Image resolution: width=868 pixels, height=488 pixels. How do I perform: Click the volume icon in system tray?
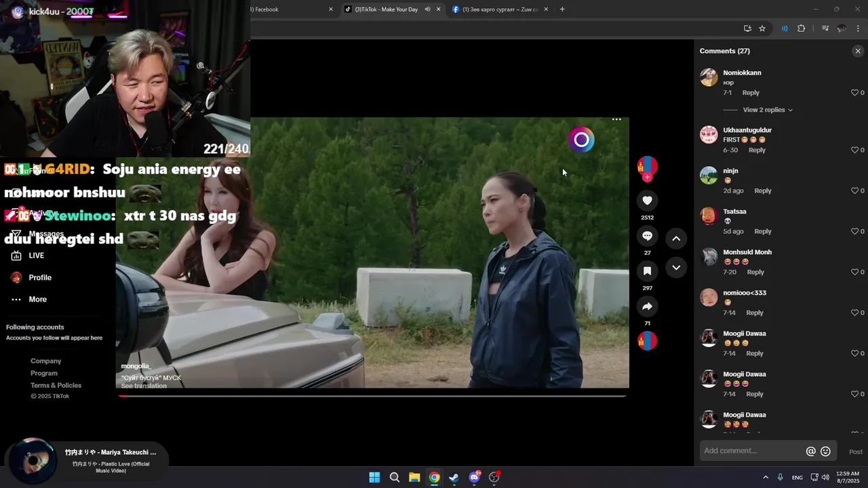[825, 477]
